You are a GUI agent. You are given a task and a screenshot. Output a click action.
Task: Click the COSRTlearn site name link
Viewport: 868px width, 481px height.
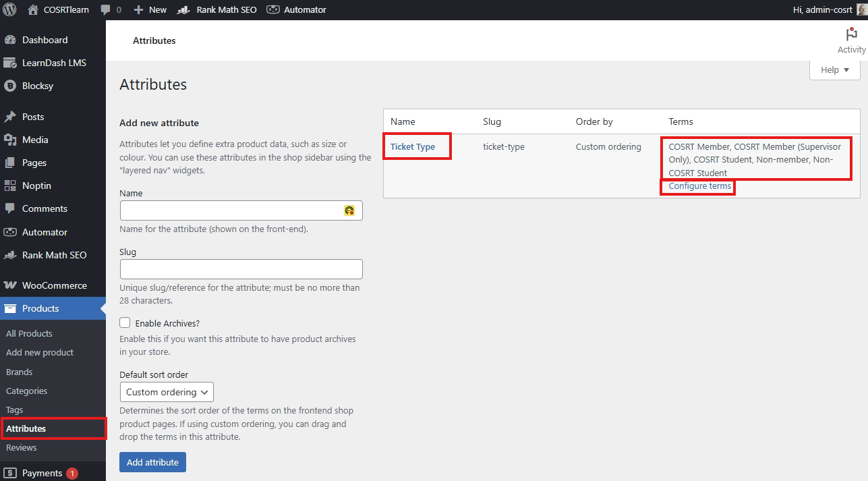pyautogui.click(x=67, y=9)
